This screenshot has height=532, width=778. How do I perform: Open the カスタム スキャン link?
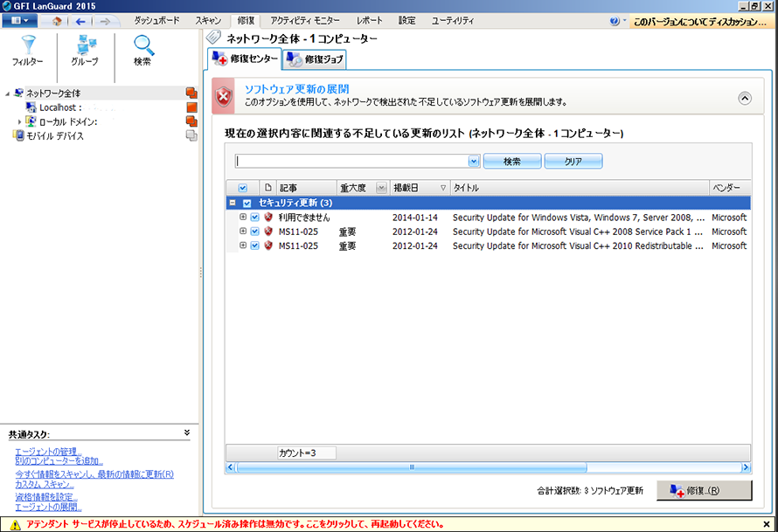coord(45,484)
